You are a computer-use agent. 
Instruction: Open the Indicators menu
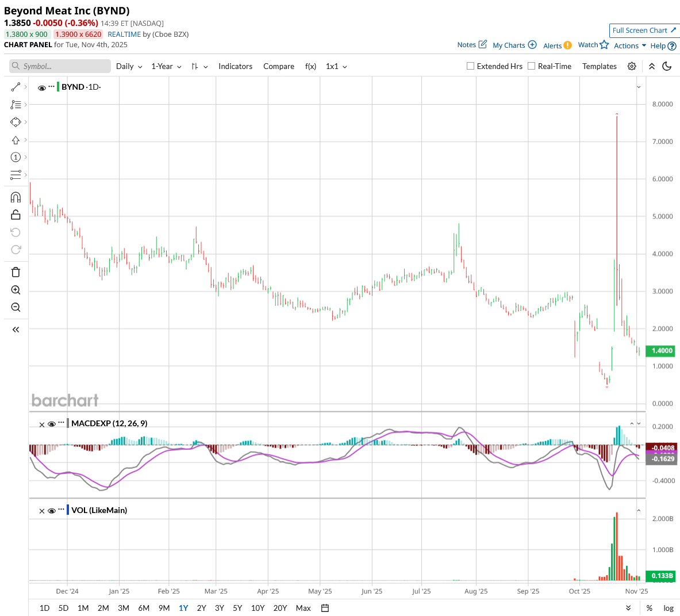click(x=235, y=66)
